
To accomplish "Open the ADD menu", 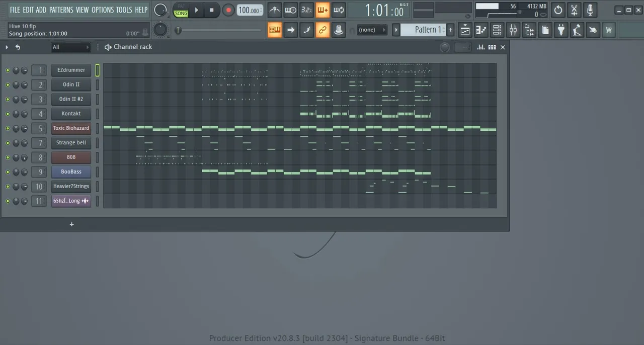I will click(x=41, y=10).
